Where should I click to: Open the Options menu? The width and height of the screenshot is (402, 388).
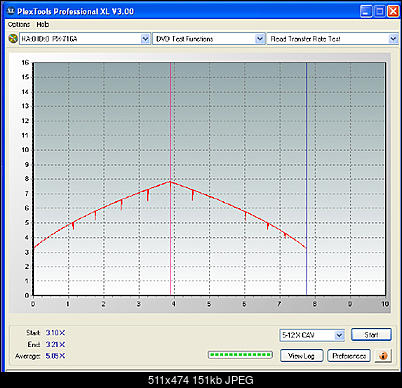(19, 24)
